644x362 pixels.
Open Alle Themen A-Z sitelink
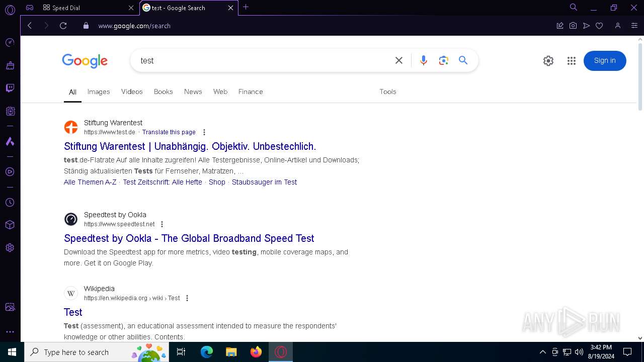(90, 182)
